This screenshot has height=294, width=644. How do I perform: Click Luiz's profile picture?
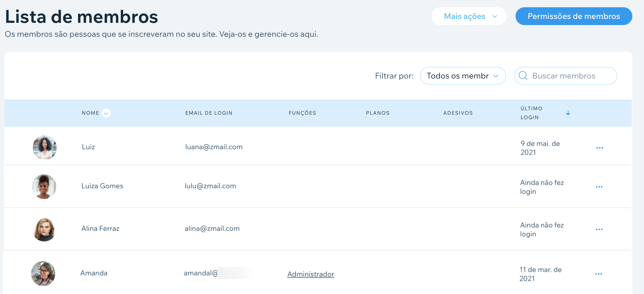coord(45,147)
